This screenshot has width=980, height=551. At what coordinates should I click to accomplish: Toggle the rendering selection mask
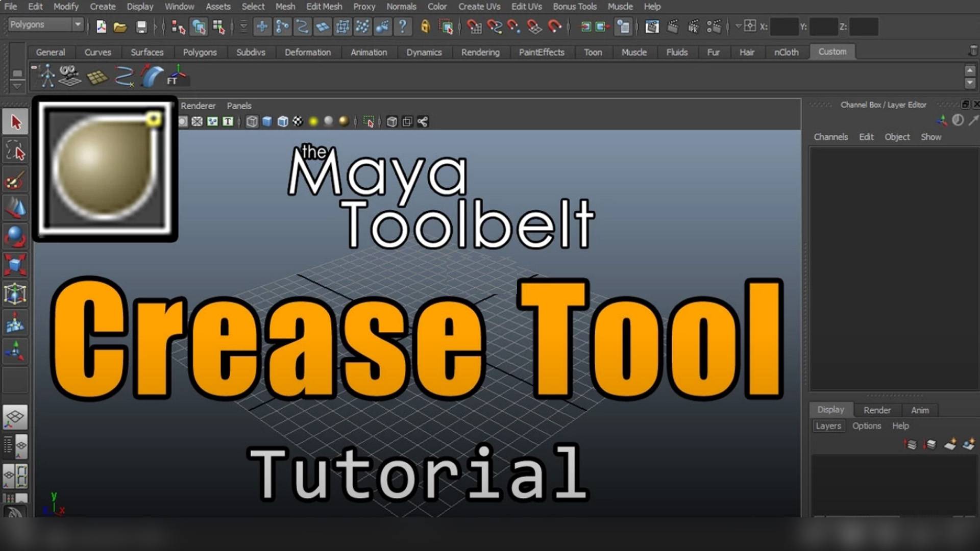coord(382,27)
